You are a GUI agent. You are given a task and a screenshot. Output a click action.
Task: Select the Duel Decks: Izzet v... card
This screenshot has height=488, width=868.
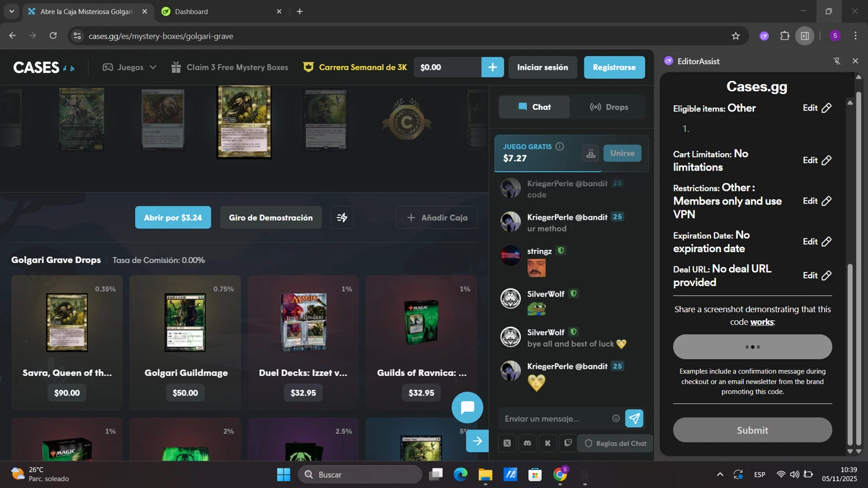click(x=303, y=343)
